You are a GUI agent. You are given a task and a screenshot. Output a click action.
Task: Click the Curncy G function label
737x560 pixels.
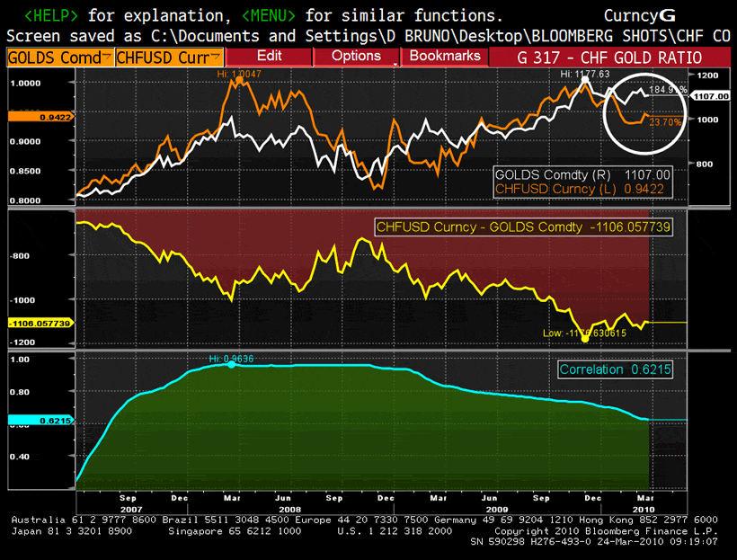click(x=639, y=15)
